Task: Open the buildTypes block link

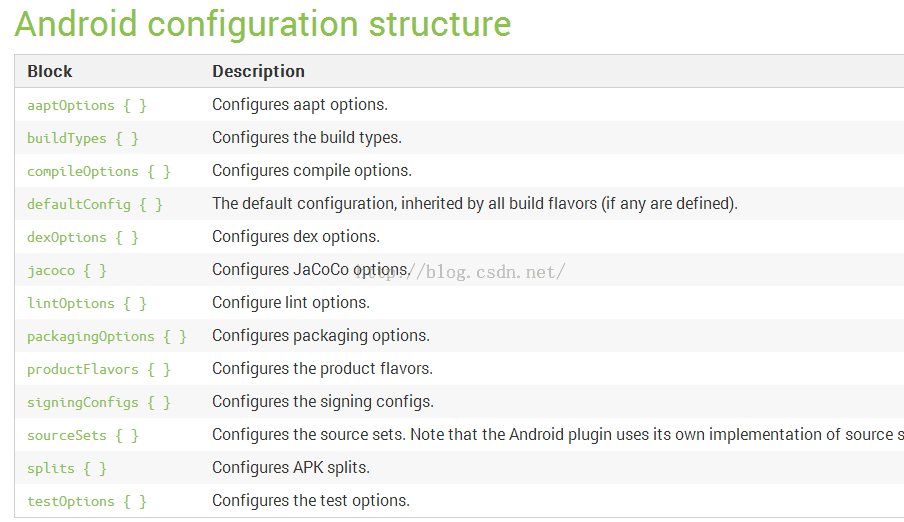Action: click(x=82, y=138)
